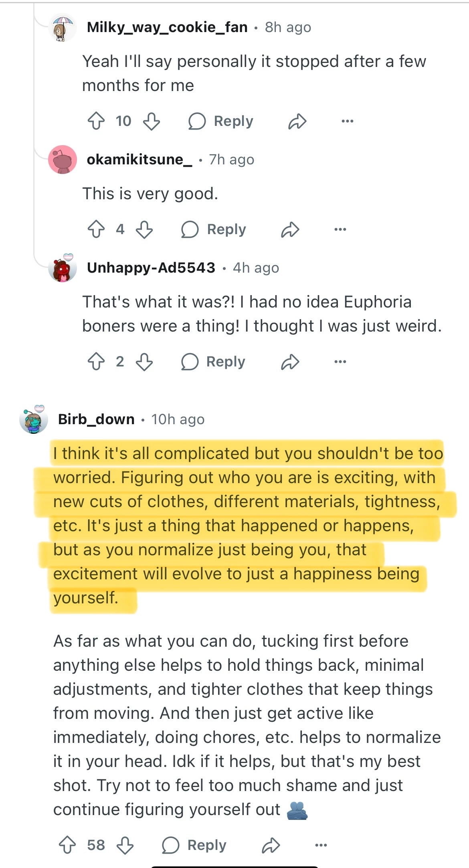Screen dimensions: 469x868
Task: Upvote Unhappy-Ad5543's comment
Action: (96, 362)
